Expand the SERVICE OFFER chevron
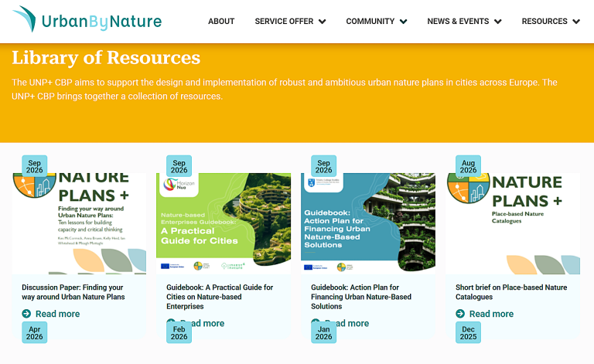 pyautogui.click(x=323, y=22)
